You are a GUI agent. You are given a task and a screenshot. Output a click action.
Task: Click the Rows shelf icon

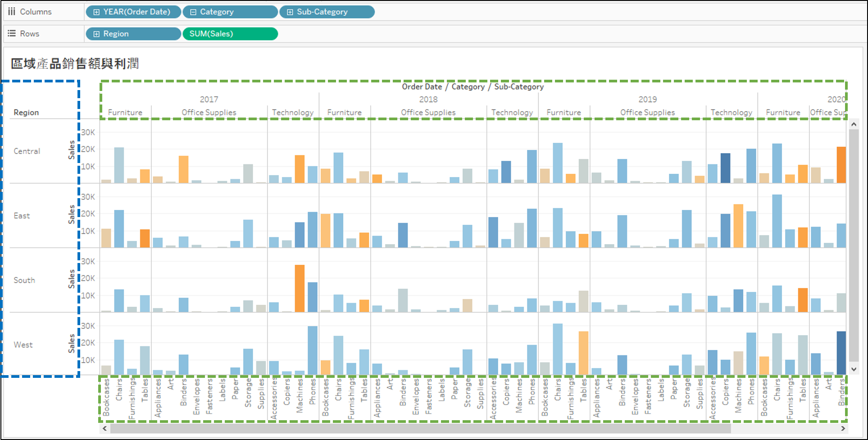click(x=12, y=34)
